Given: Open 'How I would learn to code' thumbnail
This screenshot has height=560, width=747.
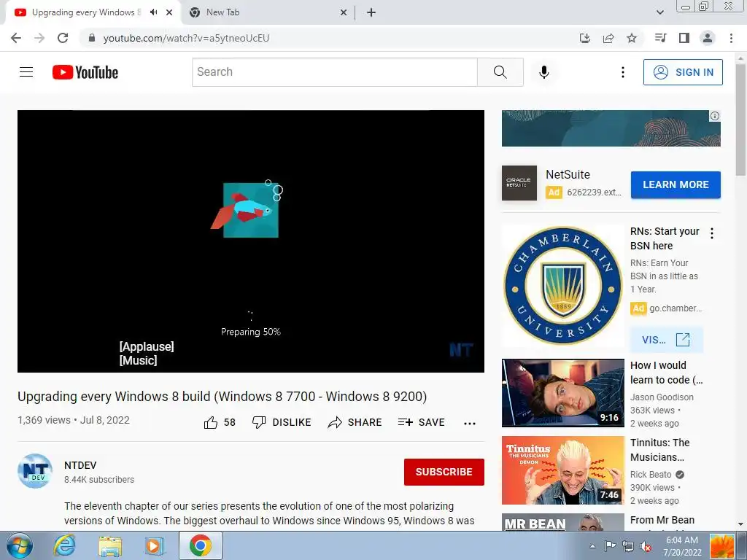Looking at the screenshot, I should (562, 393).
